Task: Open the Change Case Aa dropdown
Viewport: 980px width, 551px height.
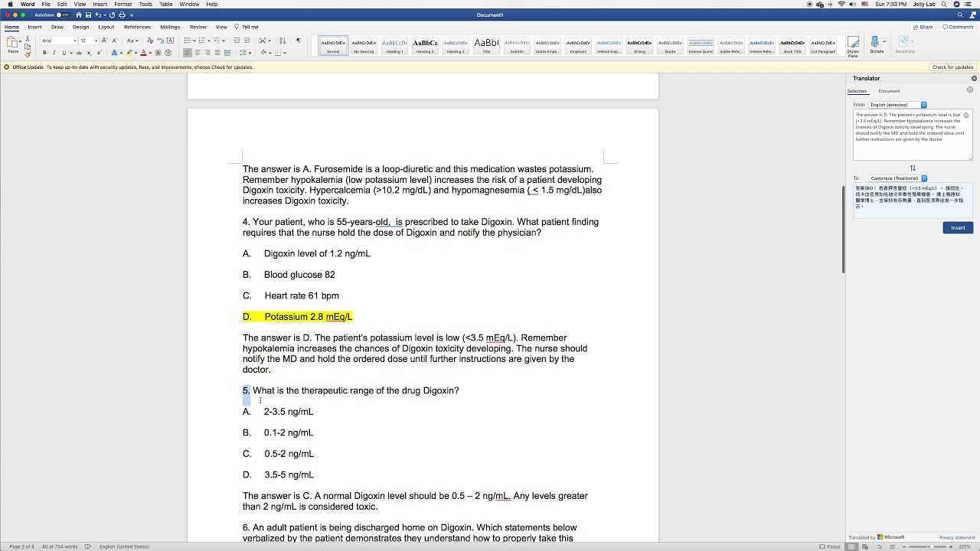Action: point(132,41)
